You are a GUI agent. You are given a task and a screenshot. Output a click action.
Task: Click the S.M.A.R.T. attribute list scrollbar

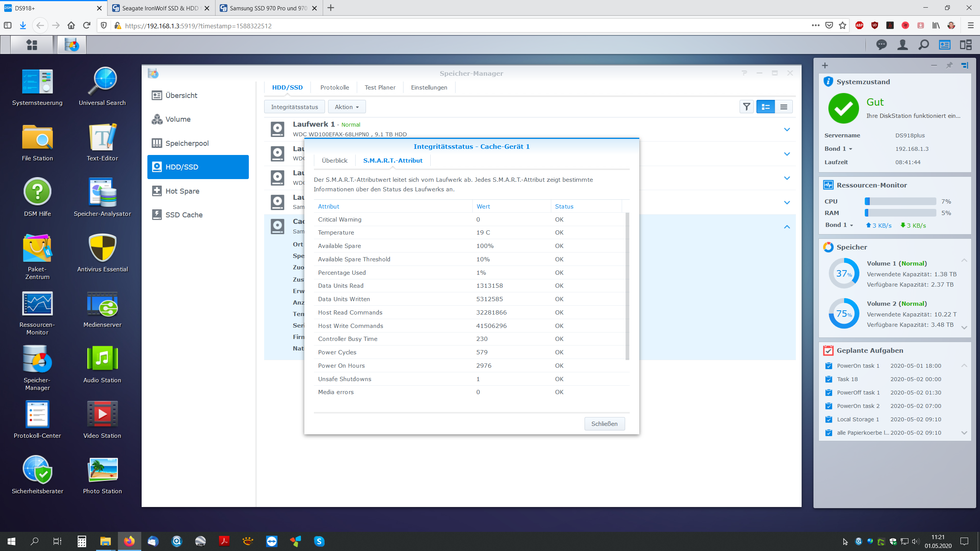[627, 287]
